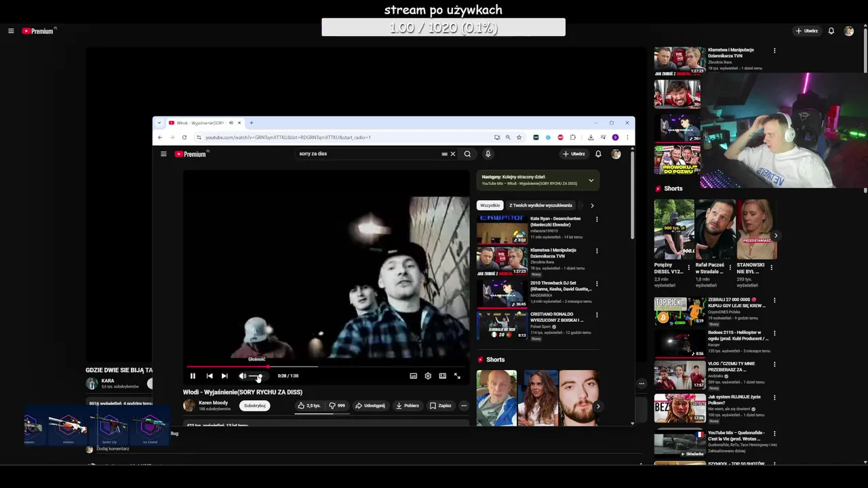Start voice search with microphone icon
Viewport: 868px width, 488px height.
coord(488,154)
